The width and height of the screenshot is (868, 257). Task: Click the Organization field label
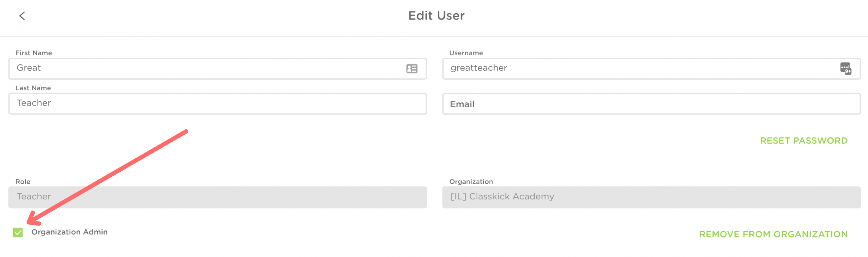coord(471,182)
